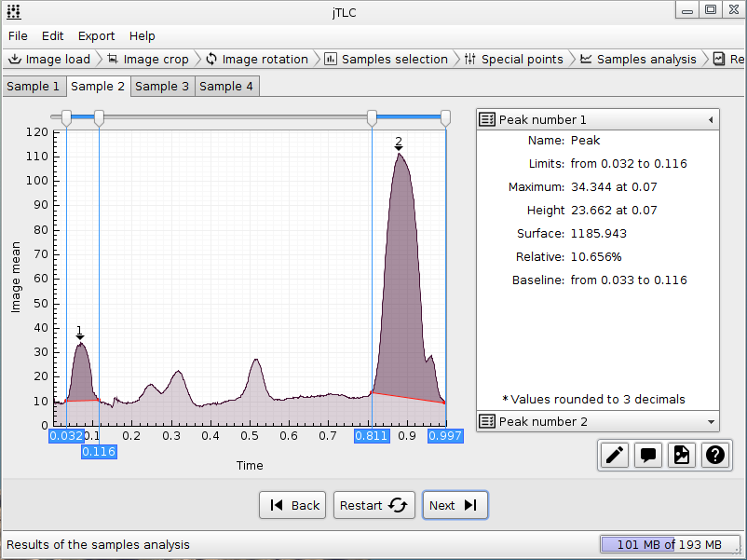747x560 pixels.
Task: Maximize the jTLC window
Action: coord(711,9)
